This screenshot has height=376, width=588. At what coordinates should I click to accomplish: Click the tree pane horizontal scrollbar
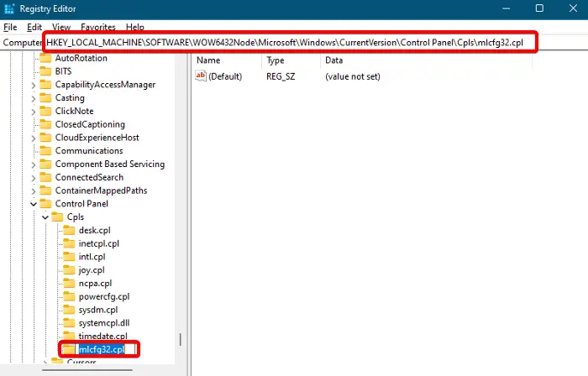[87, 370]
